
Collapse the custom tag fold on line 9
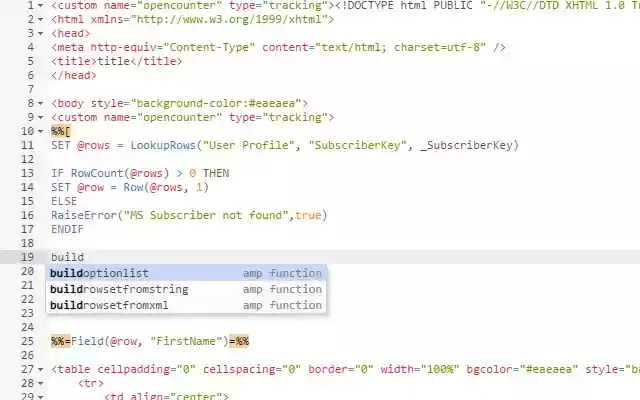[40, 117]
